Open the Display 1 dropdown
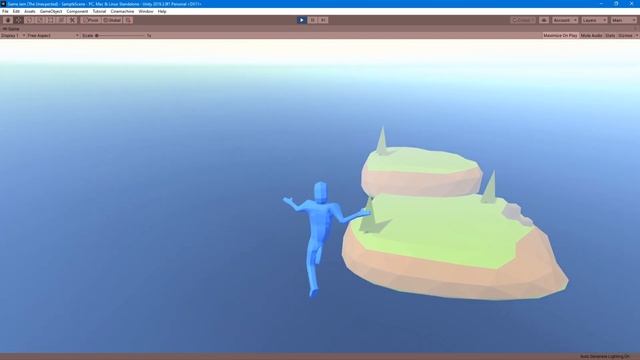640x360 pixels. click(x=13, y=36)
